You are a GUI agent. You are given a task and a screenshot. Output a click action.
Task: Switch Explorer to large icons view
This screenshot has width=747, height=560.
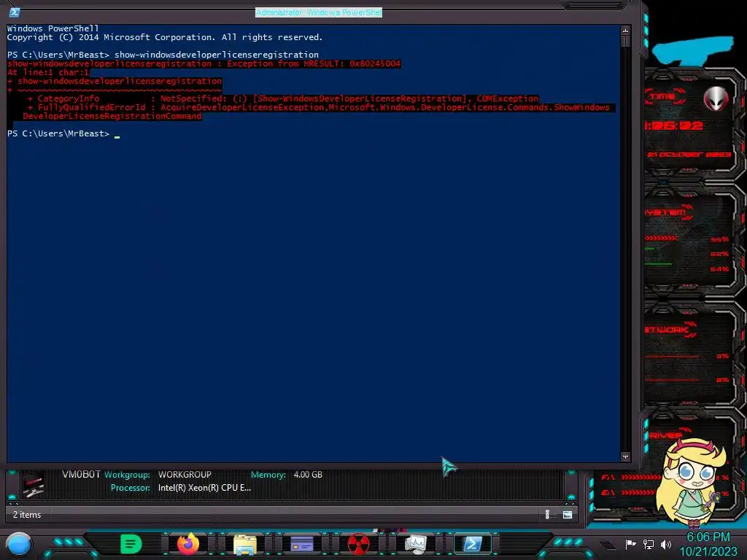[568, 514]
